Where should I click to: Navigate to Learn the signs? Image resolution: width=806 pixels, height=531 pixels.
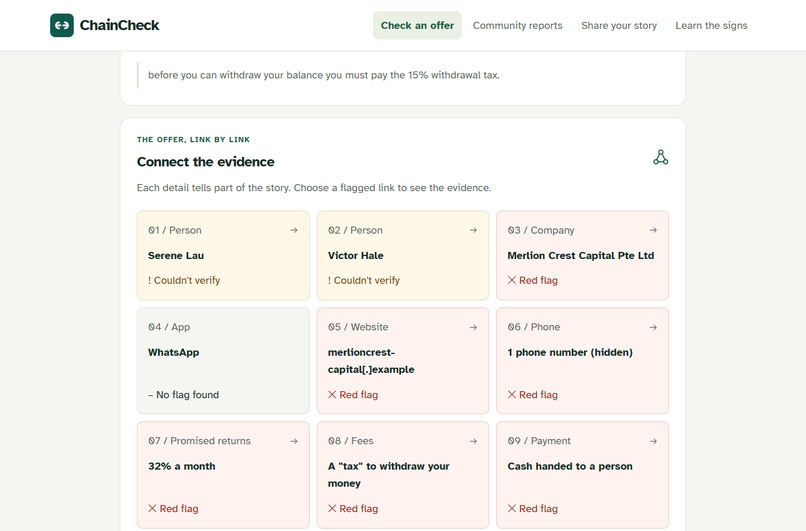(711, 25)
